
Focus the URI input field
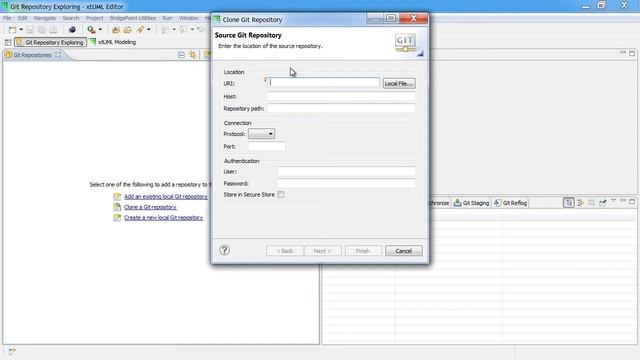[323, 83]
